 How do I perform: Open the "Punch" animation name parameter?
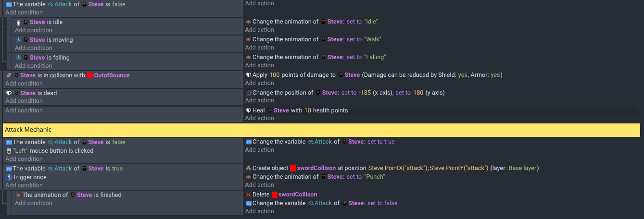374,176
